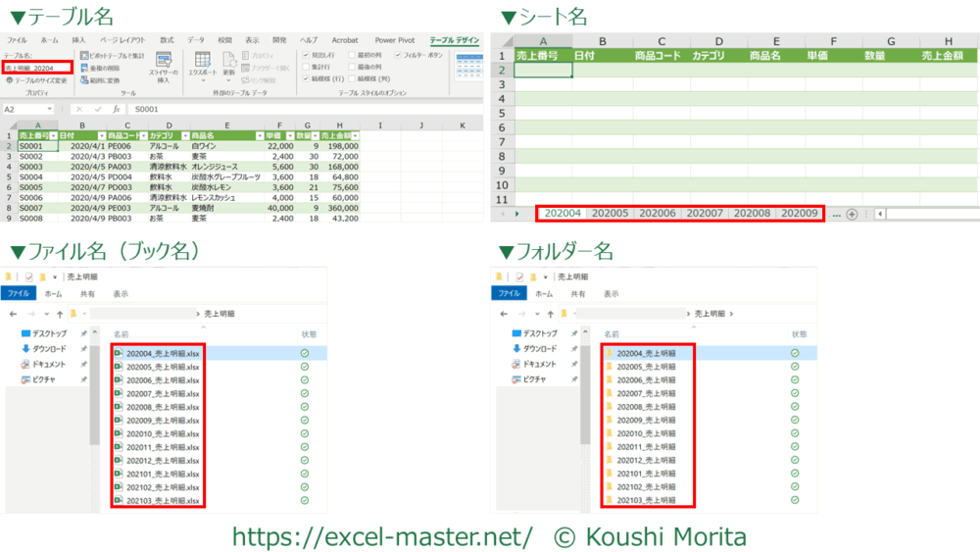
Task: Enable the total row (集計行) checkbox
Action: click(x=307, y=67)
